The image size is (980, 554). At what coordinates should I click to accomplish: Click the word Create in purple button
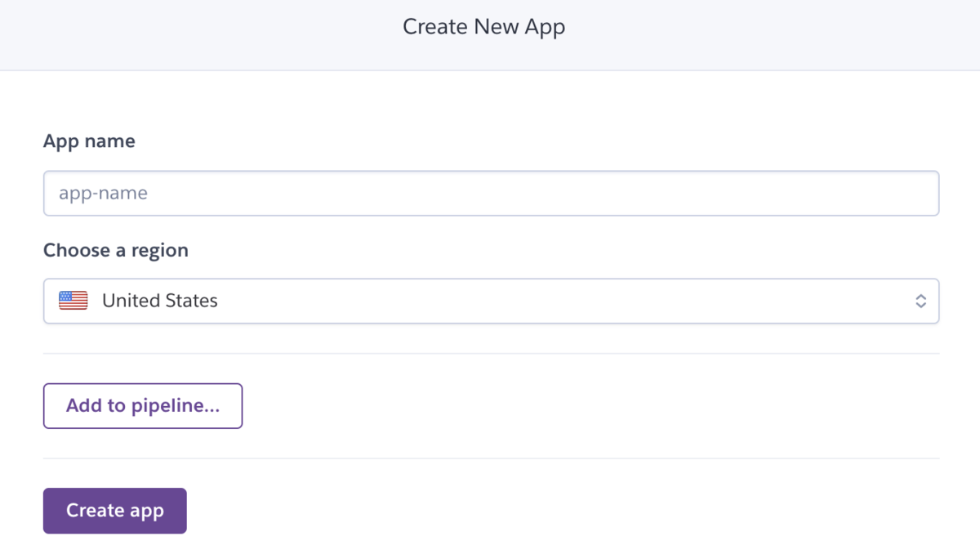pyautogui.click(x=95, y=511)
